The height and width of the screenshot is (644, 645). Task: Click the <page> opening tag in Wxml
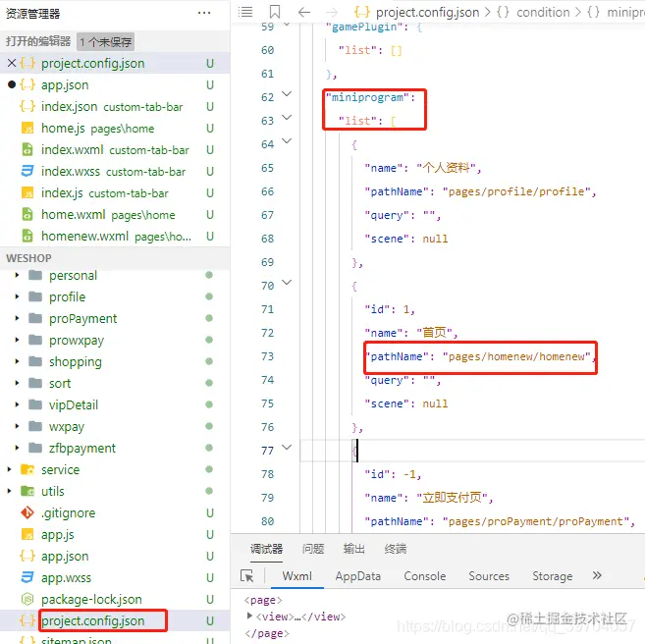tap(263, 600)
